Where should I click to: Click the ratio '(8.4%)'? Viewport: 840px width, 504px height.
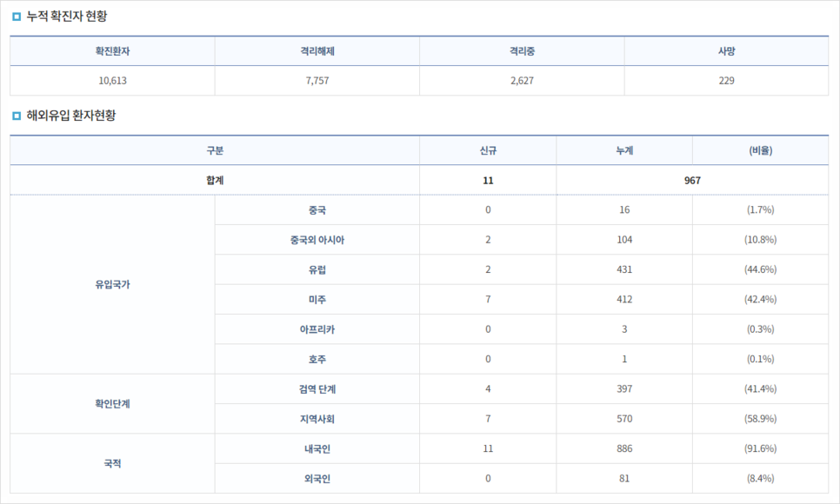click(761, 479)
